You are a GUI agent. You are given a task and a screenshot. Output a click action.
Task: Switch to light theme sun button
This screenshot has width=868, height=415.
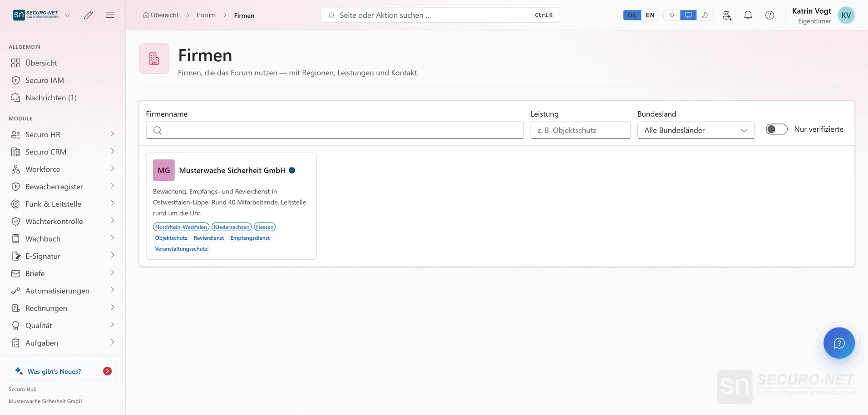pyautogui.click(x=672, y=15)
